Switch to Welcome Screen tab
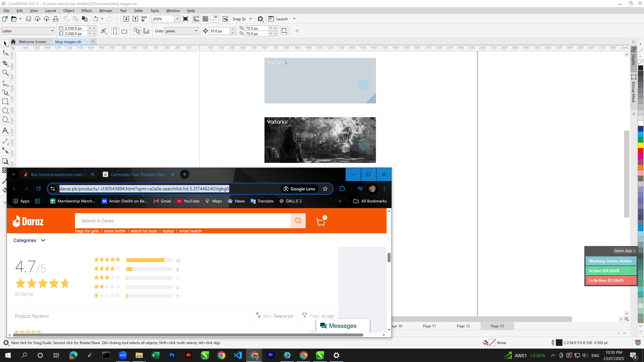Screen dimensions: 644x362 (x=32, y=42)
